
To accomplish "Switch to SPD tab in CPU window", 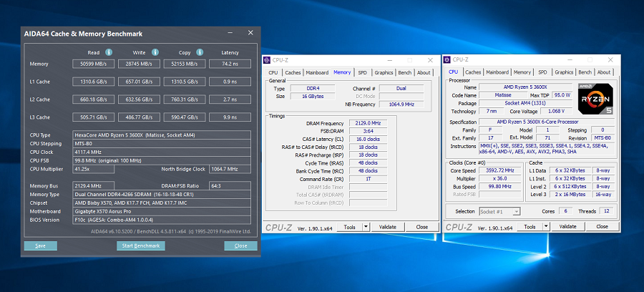I will click(542, 73).
